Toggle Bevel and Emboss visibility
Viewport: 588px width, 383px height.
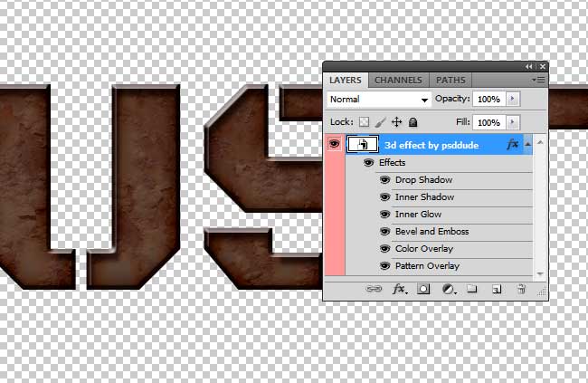pos(384,231)
